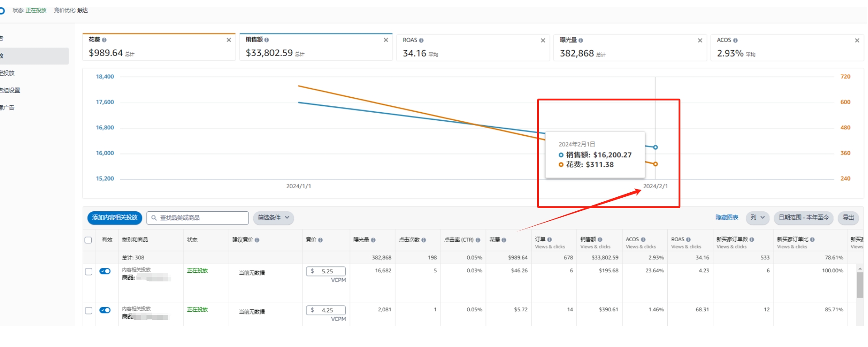
Task: Click info icon in 新买家订单数 column header
Action: tap(752, 239)
